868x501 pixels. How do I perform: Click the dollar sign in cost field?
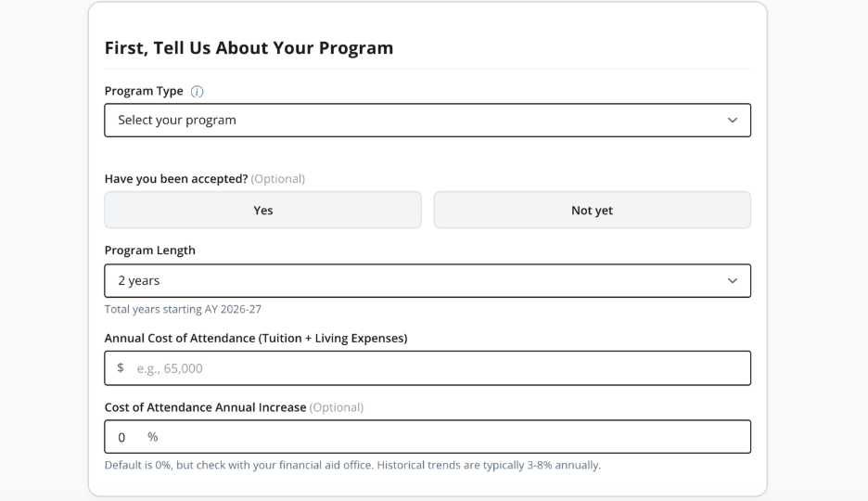121,368
